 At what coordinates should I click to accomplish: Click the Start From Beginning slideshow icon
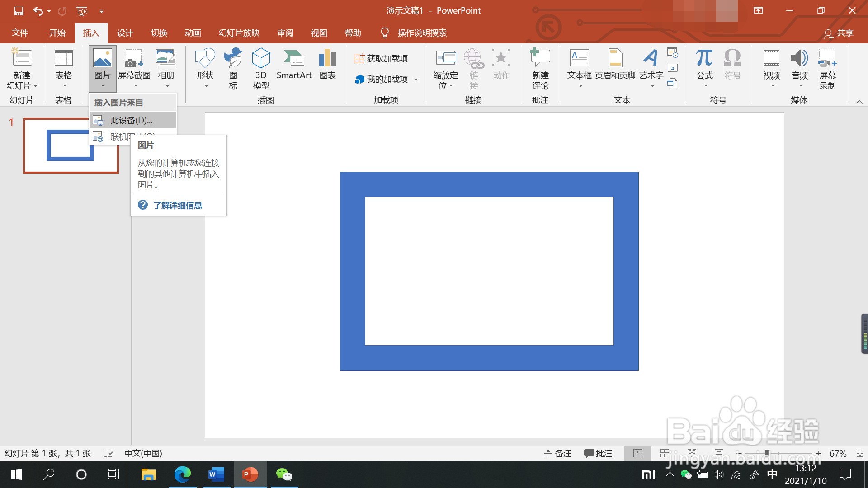coord(82,11)
